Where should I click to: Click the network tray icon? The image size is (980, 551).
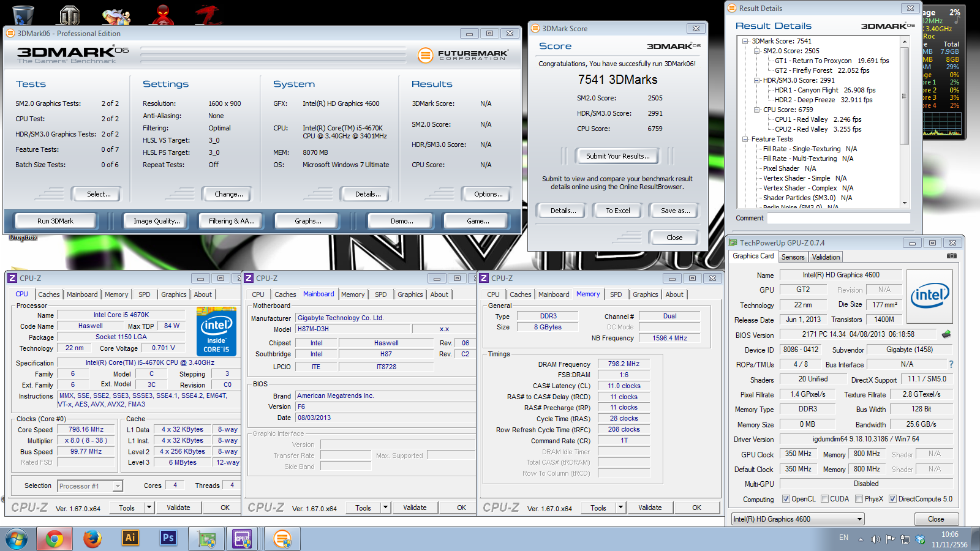(905, 539)
